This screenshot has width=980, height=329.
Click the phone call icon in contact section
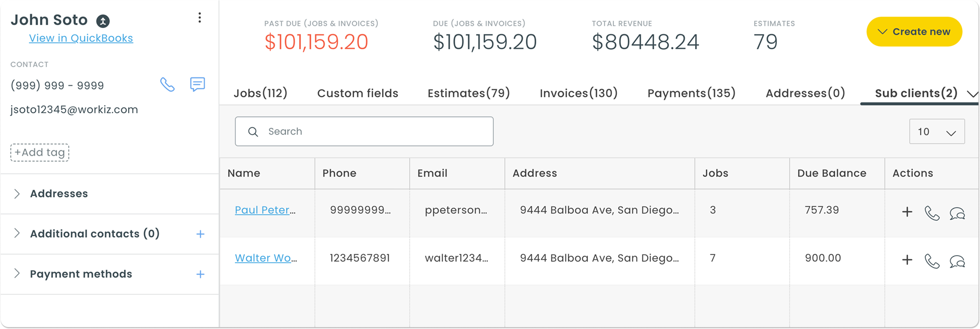click(x=167, y=85)
